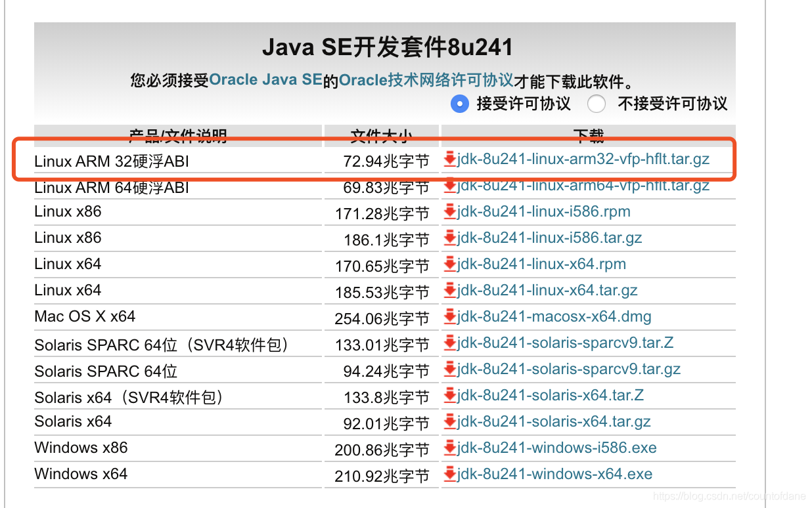The image size is (812, 508).
Task: Click the Linux ARM 64硬浮ABI cell
Action: pyautogui.click(x=112, y=188)
